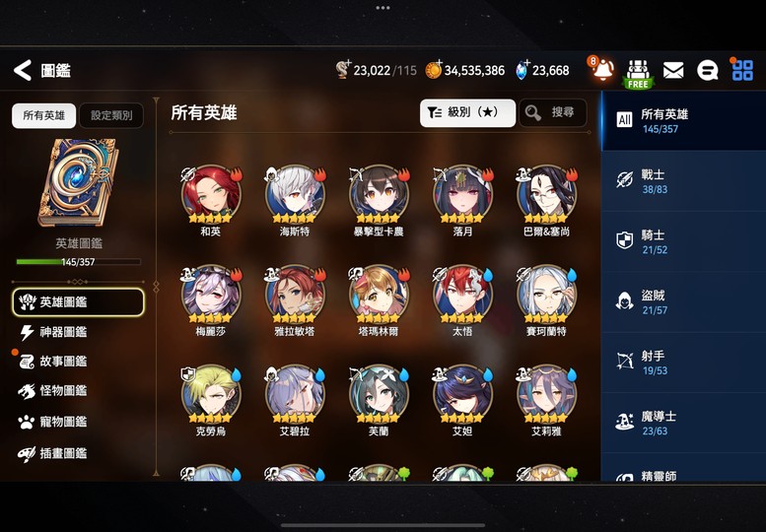Open the FREE gift backpack icon
Viewport: 766px width, 532px height.
(638, 74)
